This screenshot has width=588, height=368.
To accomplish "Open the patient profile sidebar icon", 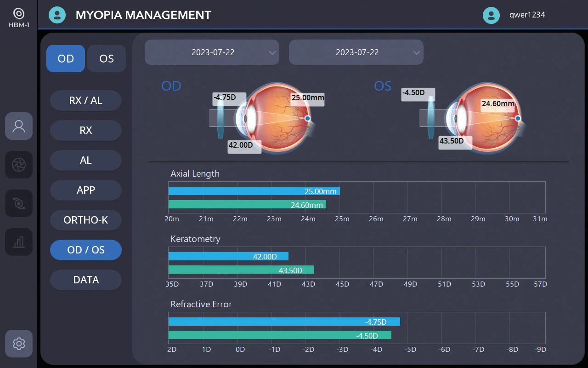I will click(19, 126).
